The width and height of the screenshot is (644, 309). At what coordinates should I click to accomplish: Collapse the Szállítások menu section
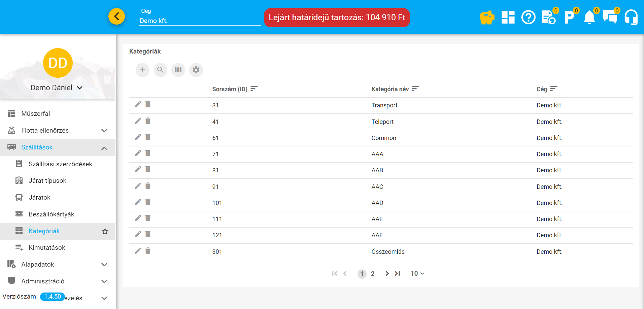click(x=104, y=148)
